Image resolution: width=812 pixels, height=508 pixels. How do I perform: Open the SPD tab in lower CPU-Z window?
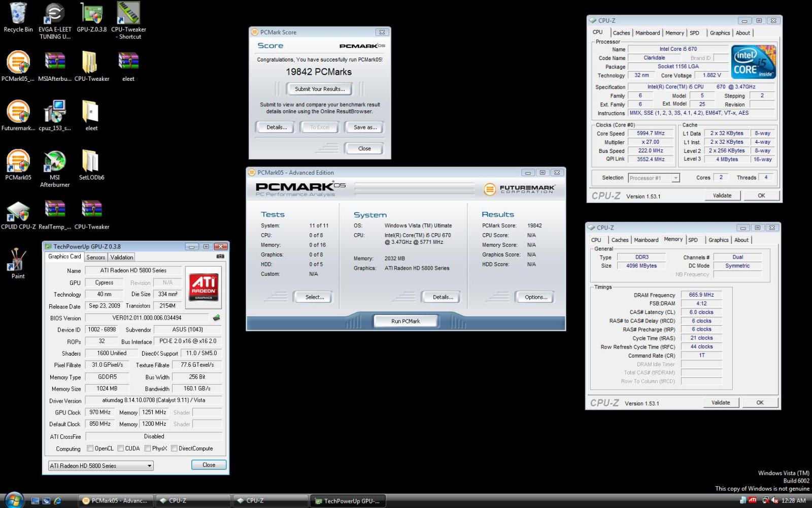(x=693, y=240)
